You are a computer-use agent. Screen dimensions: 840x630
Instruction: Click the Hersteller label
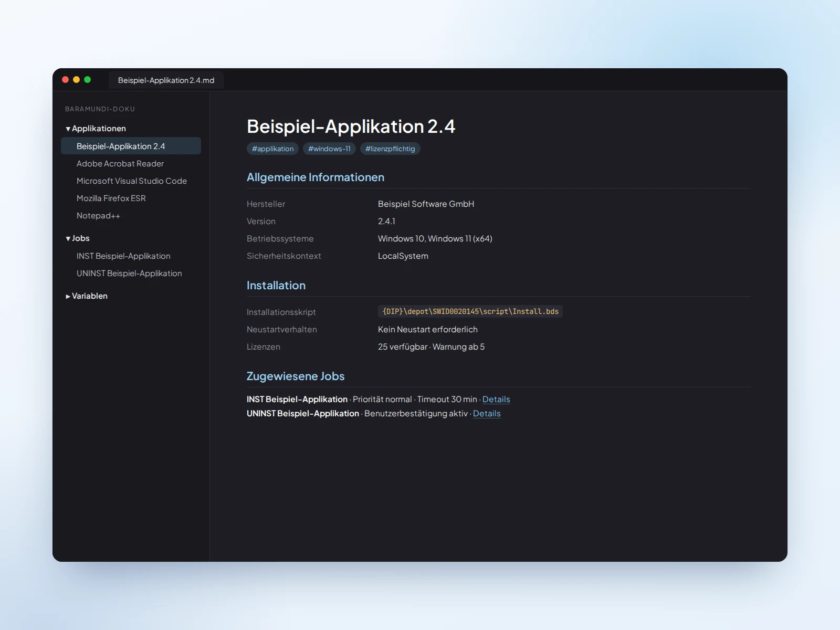[266, 204]
